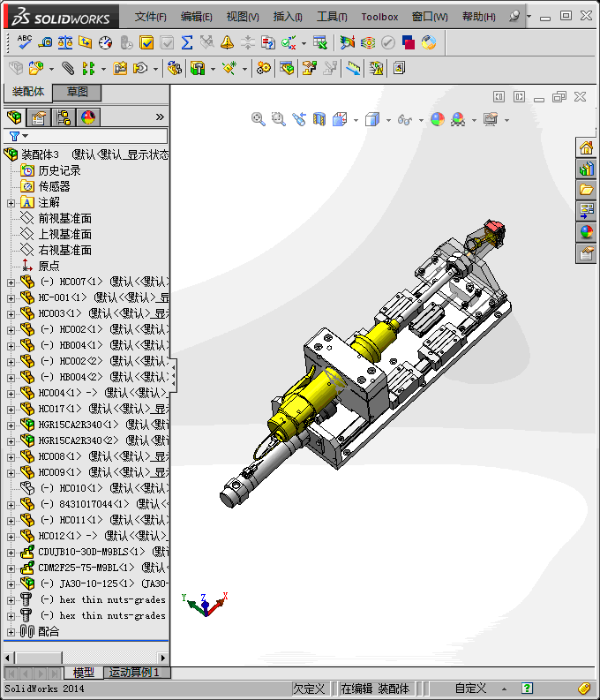Image resolution: width=600 pixels, height=700 pixels.
Task: Select CDUJB10-30D-M9BLS<1> component
Action: coord(92,553)
